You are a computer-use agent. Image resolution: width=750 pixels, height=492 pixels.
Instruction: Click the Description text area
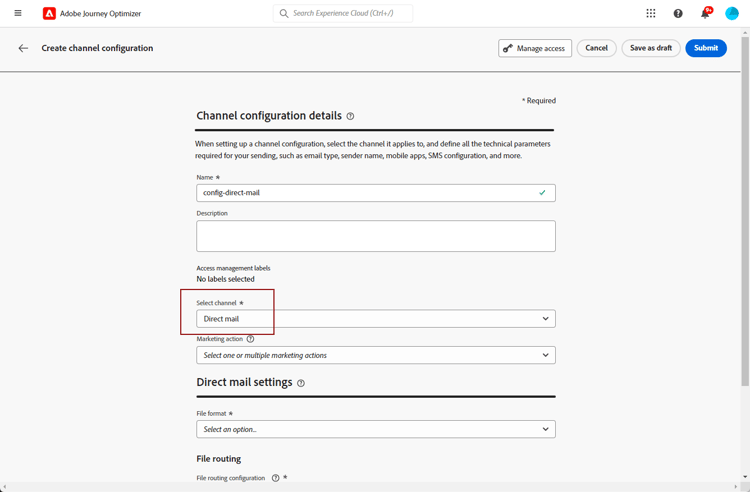(x=375, y=236)
